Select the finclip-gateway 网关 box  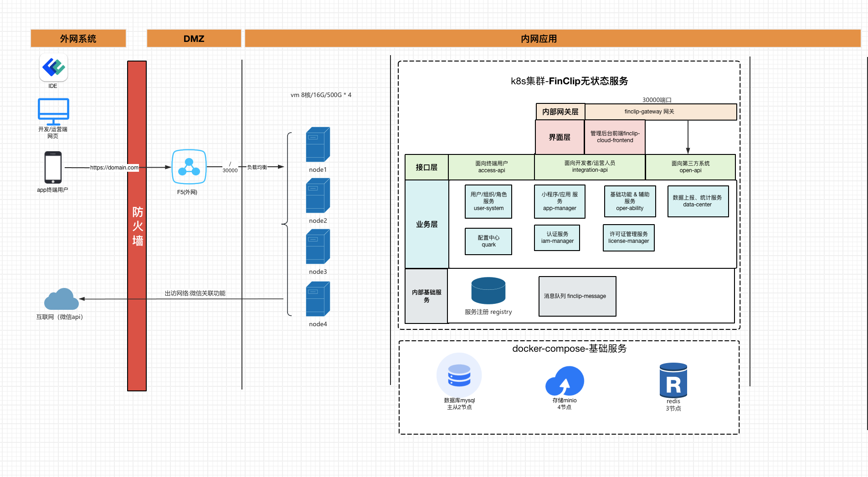[x=661, y=112]
